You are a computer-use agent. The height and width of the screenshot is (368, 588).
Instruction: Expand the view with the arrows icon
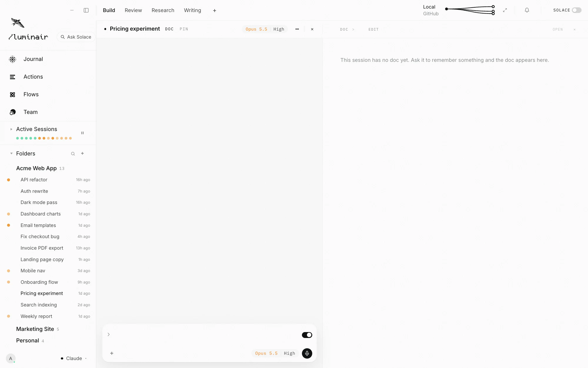pos(505,10)
